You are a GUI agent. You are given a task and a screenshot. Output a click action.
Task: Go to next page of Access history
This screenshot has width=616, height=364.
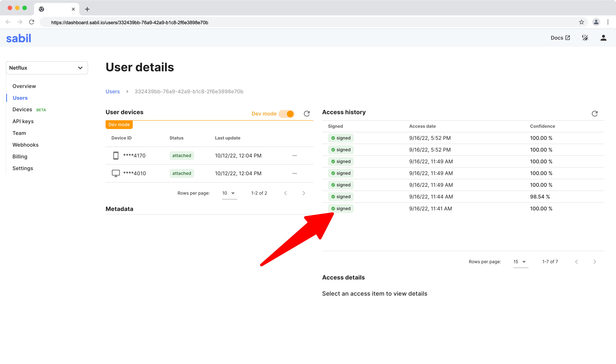click(x=595, y=262)
